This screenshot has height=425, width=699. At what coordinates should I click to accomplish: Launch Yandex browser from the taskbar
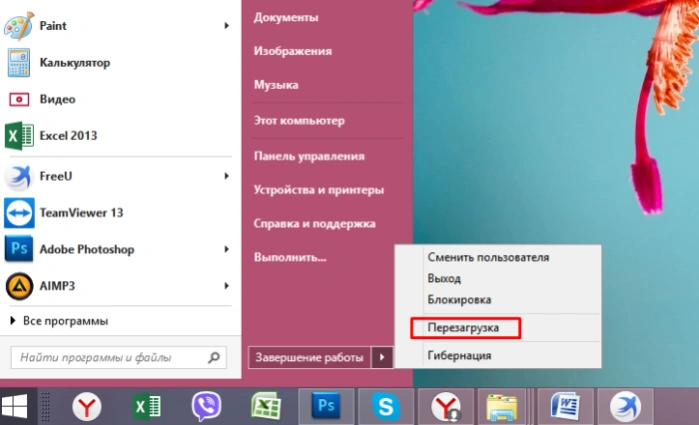86,406
